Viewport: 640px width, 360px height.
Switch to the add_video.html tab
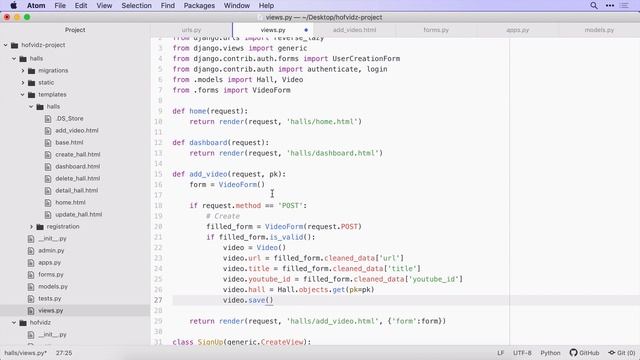[x=354, y=30]
